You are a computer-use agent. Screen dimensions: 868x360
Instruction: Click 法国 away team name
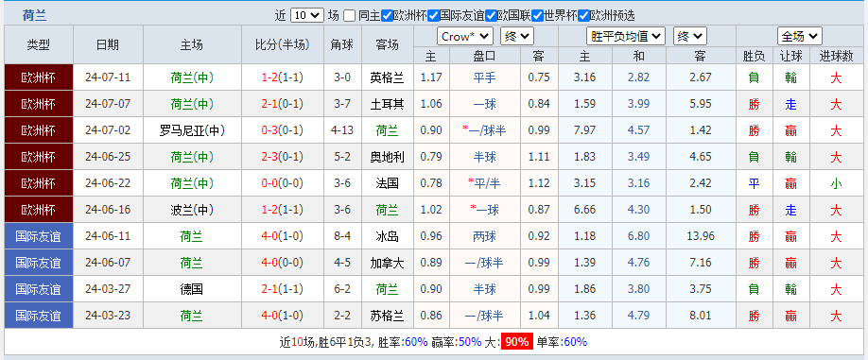387,183
